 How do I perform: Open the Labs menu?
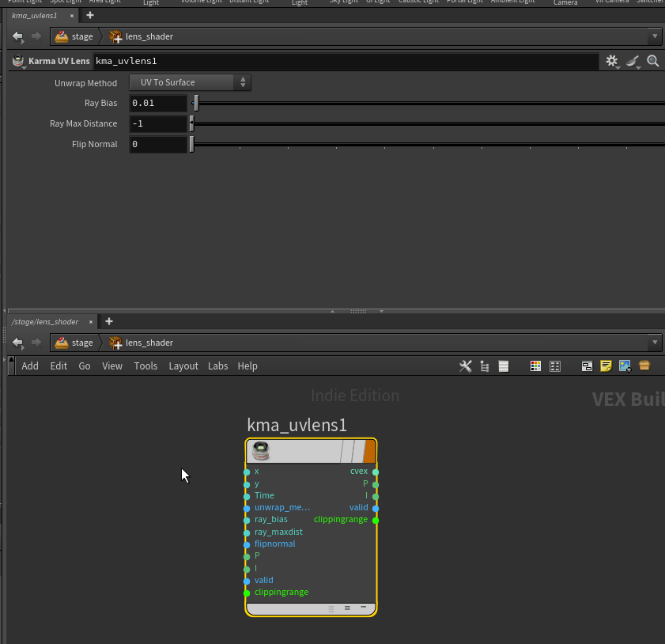click(x=217, y=366)
